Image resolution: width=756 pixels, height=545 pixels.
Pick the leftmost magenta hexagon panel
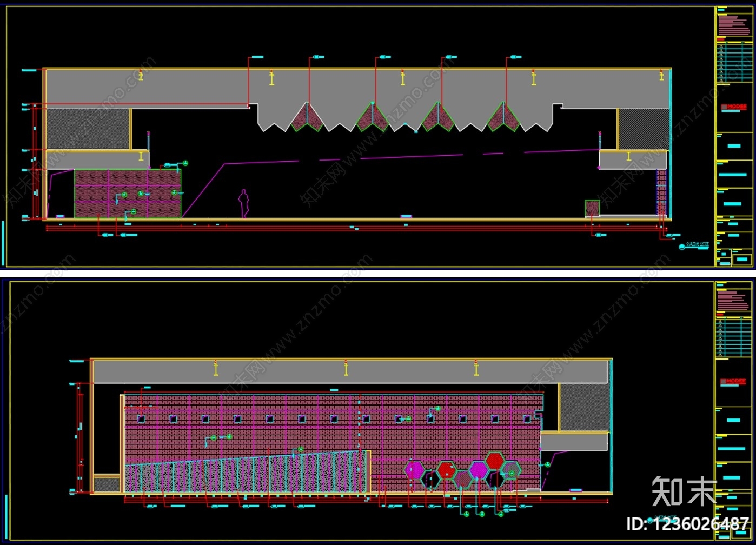point(414,469)
